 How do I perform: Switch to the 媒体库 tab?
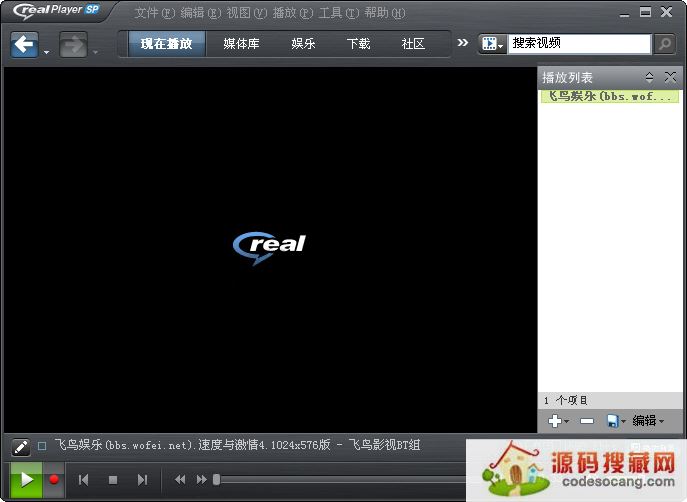(241, 44)
